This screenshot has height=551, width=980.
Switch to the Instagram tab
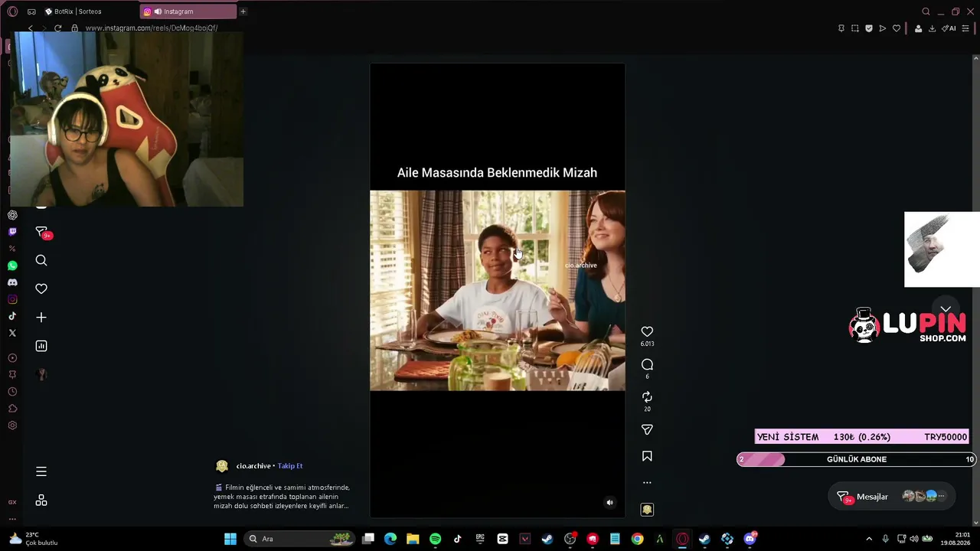click(188, 11)
